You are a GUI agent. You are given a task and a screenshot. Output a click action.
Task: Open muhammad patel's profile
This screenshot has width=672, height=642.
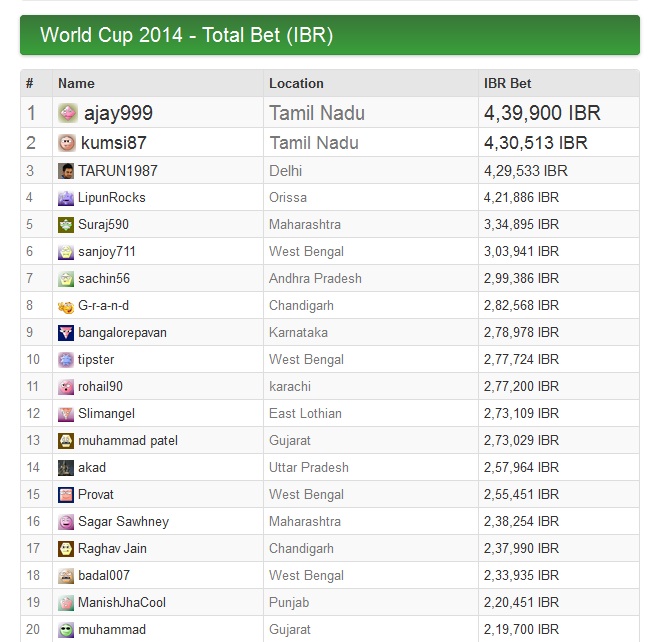(x=128, y=441)
